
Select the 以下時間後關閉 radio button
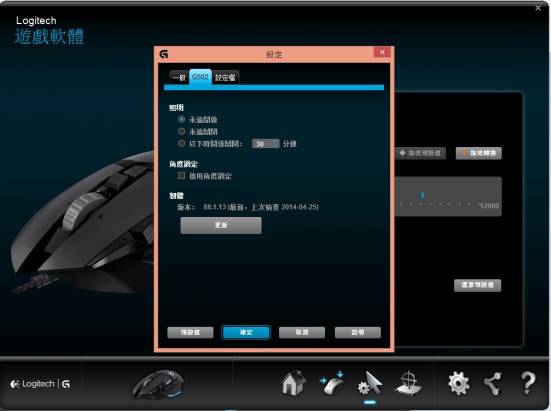tap(181, 143)
